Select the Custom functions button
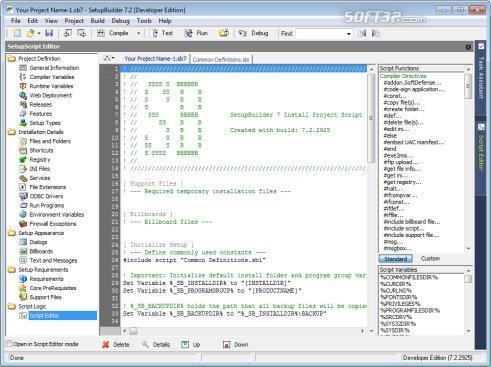The height and width of the screenshot is (367, 491). [430, 259]
